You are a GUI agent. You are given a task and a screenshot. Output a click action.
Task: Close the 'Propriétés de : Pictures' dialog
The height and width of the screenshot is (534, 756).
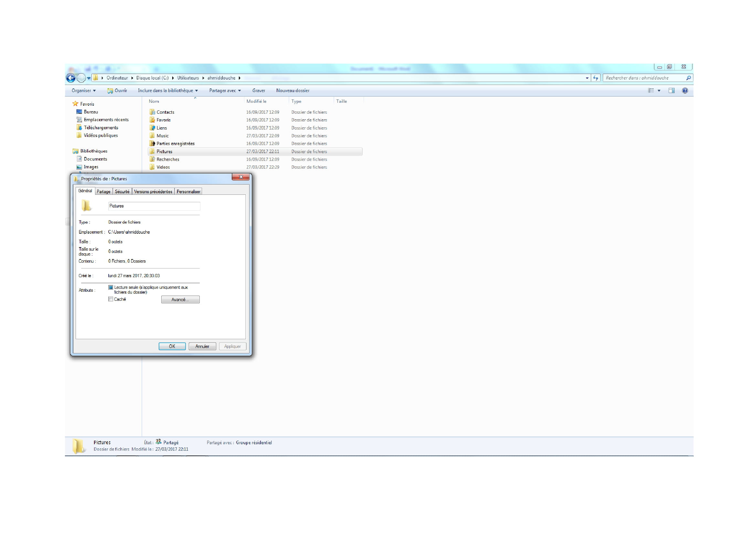pyautogui.click(x=241, y=177)
